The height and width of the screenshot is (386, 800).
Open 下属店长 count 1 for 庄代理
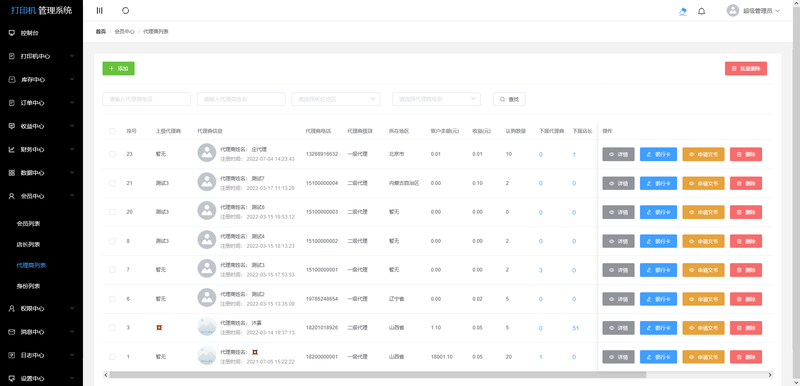click(574, 155)
